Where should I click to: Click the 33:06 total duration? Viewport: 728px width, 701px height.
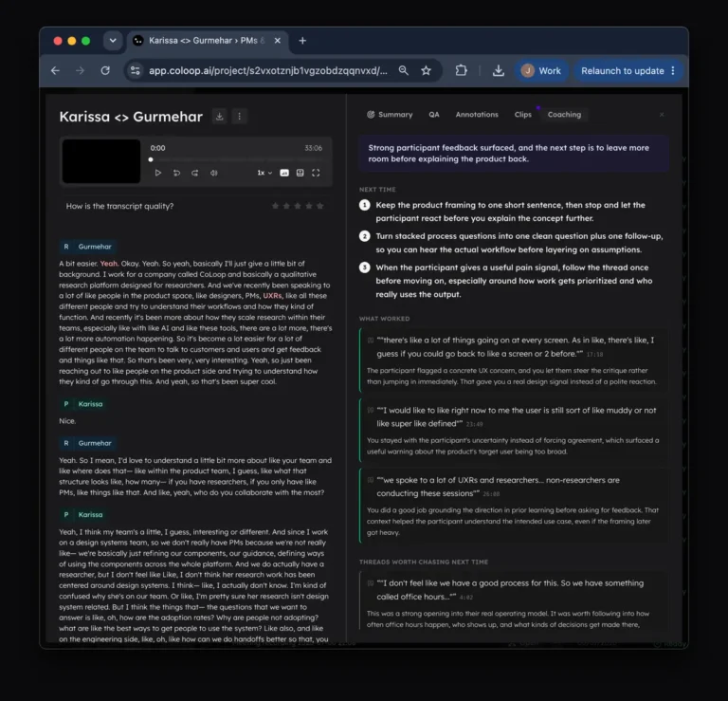point(314,148)
